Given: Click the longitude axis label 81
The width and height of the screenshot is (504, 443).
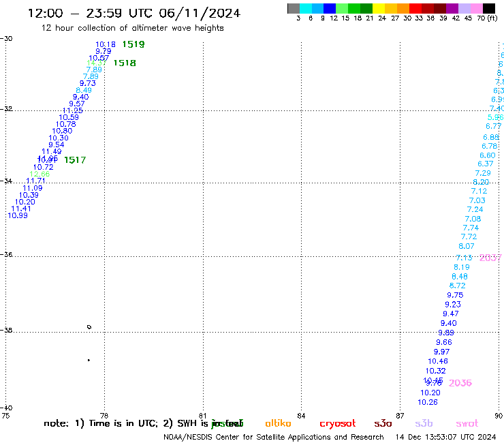Looking at the screenshot, I should pyautogui.click(x=202, y=416).
